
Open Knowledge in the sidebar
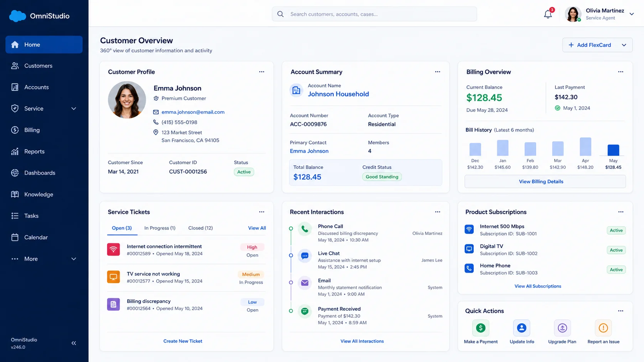point(44,195)
